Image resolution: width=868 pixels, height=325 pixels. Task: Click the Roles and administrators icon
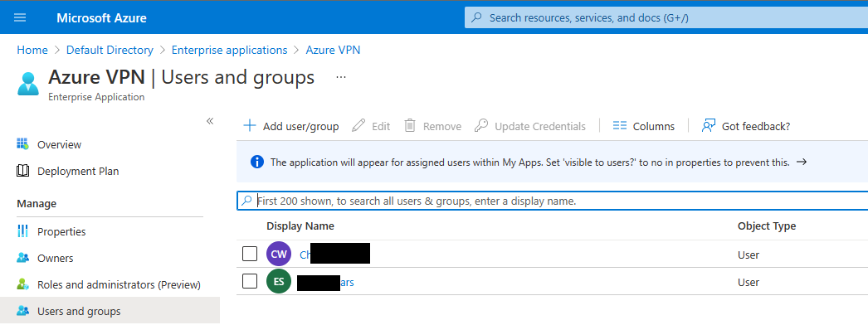[22, 284]
